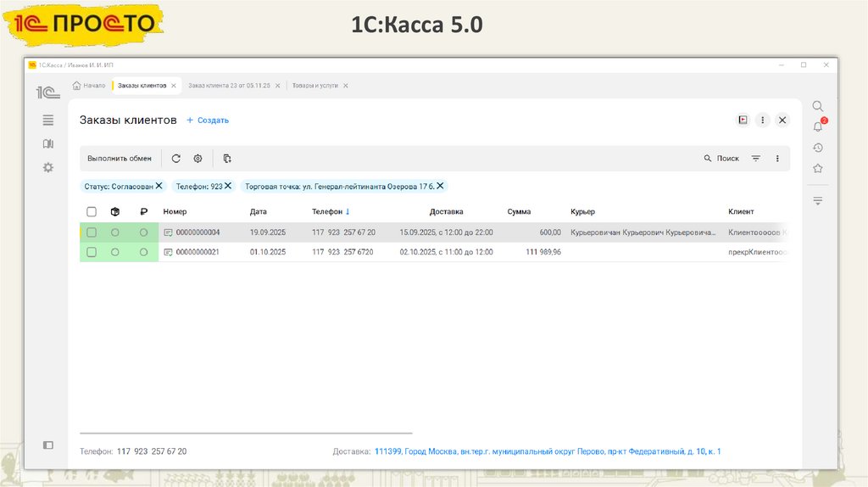
Task: Open favorites with the star icon
Action: pyautogui.click(x=818, y=168)
